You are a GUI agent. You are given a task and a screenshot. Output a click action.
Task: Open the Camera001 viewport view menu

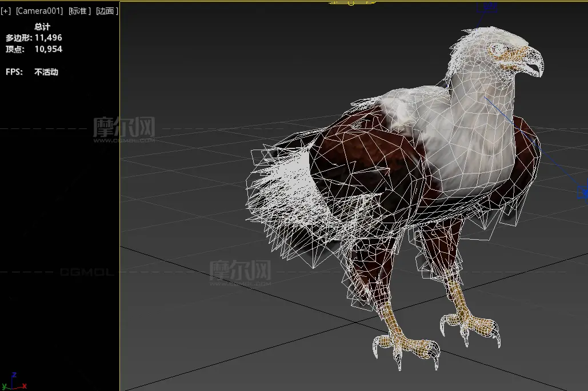pos(39,11)
